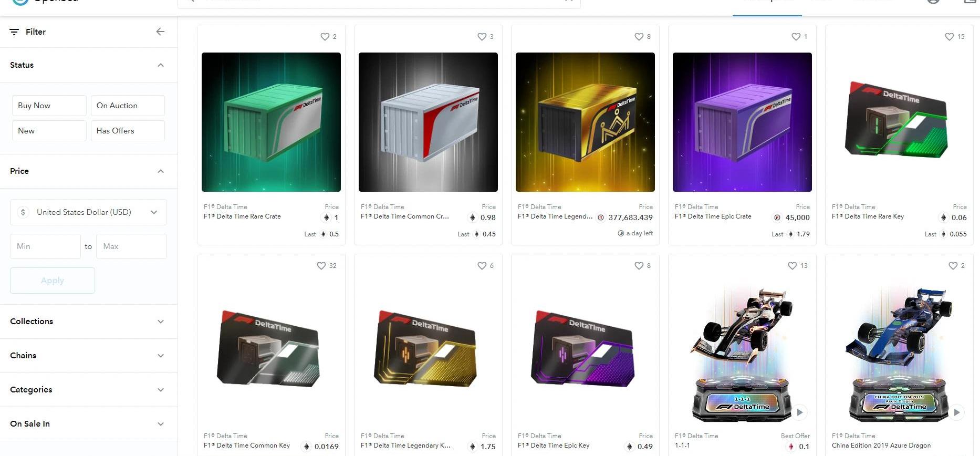Viewport: 980px width, 456px height.
Task: Like the Legendary Crate listing
Action: coord(639,37)
